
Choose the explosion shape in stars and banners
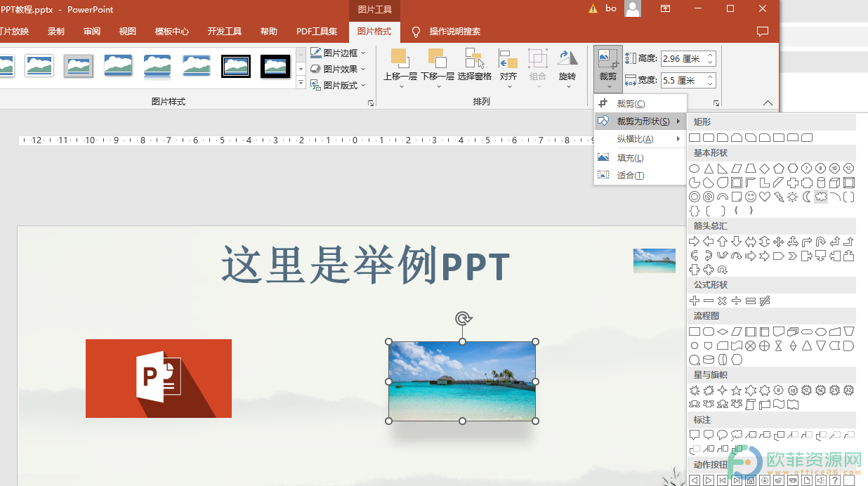click(x=695, y=390)
